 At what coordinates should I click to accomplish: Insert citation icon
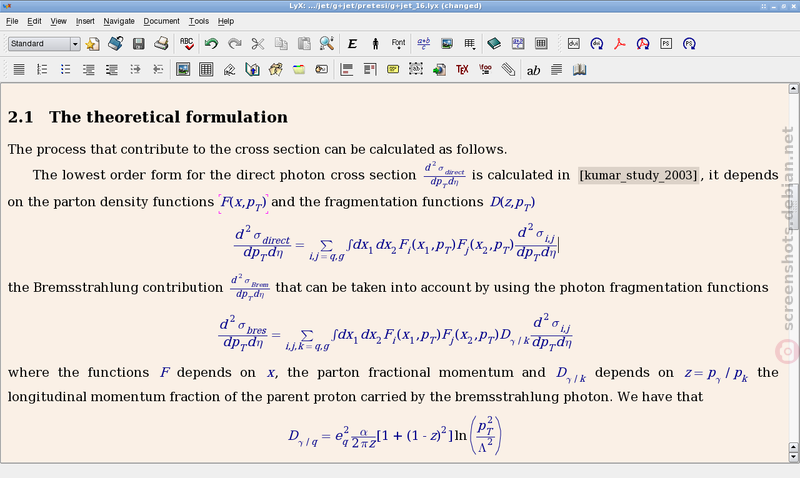pyautogui.click(x=276, y=69)
